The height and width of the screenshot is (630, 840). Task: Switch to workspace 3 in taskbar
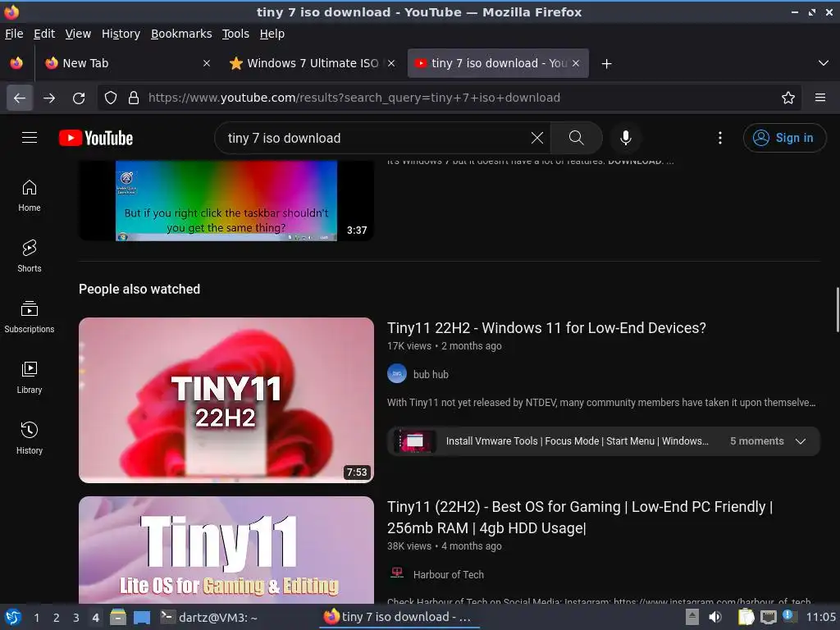[76, 618]
